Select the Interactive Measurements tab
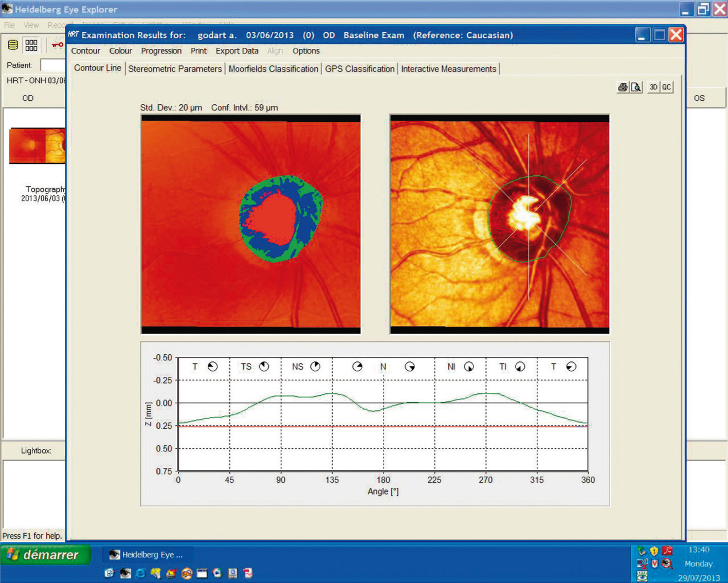The height and width of the screenshot is (583, 728). [x=448, y=69]
